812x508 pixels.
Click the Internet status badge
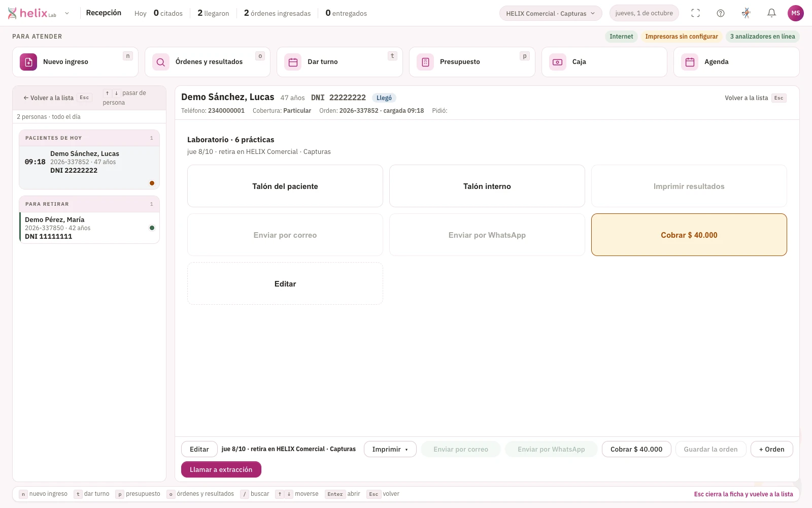(621, 37)
